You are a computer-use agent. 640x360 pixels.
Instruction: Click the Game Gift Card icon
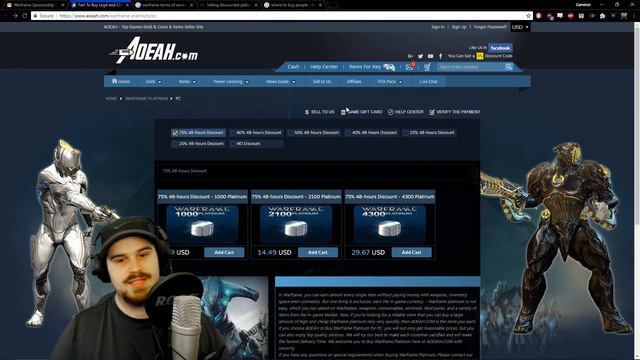(343, 112)
